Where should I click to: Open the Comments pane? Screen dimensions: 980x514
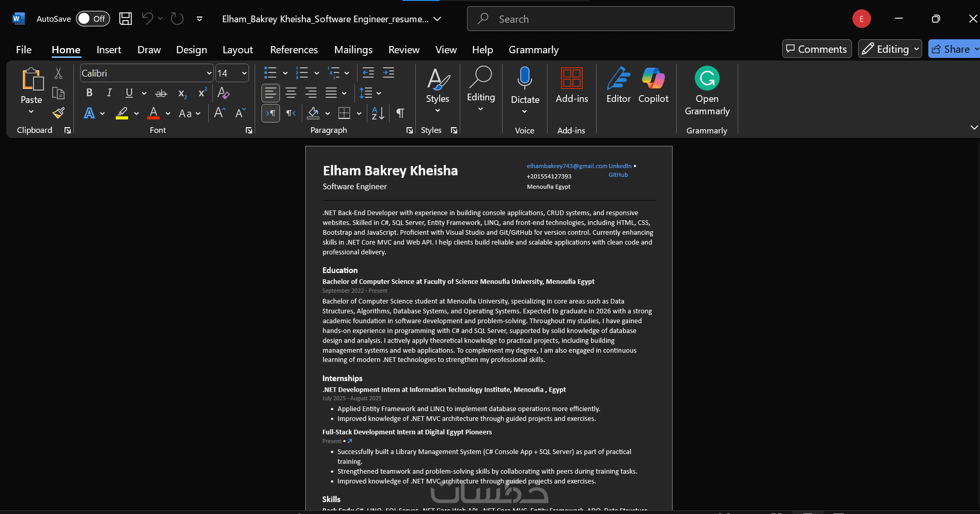[817, 49]
